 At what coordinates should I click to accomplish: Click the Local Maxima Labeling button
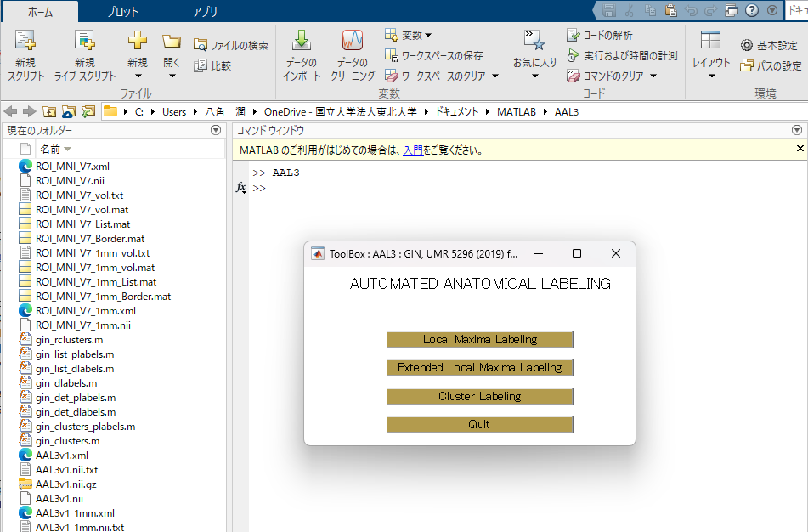[x=479, y=340]
